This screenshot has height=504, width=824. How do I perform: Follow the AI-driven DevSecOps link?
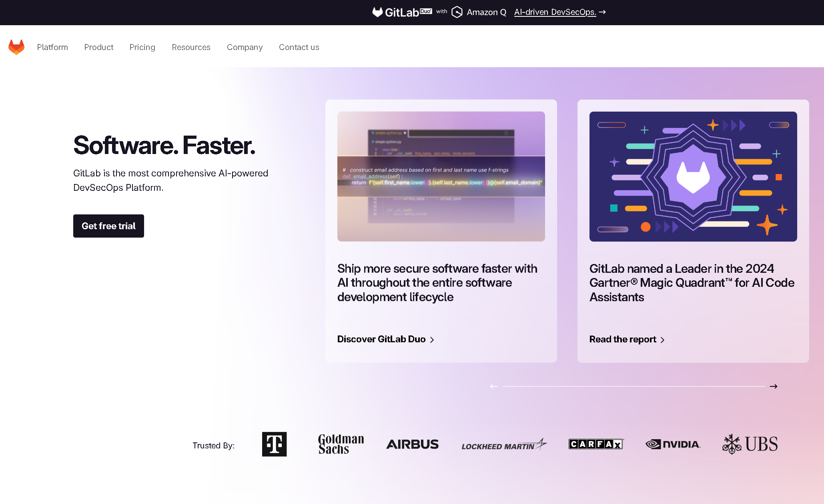tap(555, 12)
